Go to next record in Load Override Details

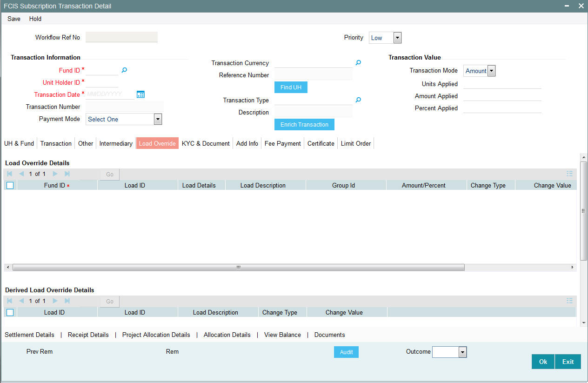click(55, 174)
